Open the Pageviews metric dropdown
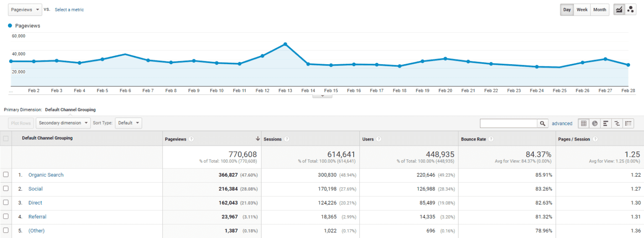Image resolution: width=644 pixels, height=238 pixels. tap(25, 10)
